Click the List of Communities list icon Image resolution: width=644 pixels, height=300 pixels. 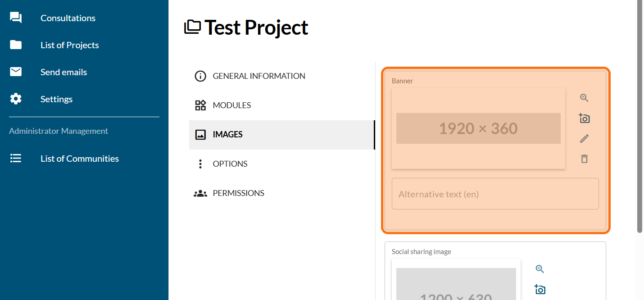[x=16, y=159]
